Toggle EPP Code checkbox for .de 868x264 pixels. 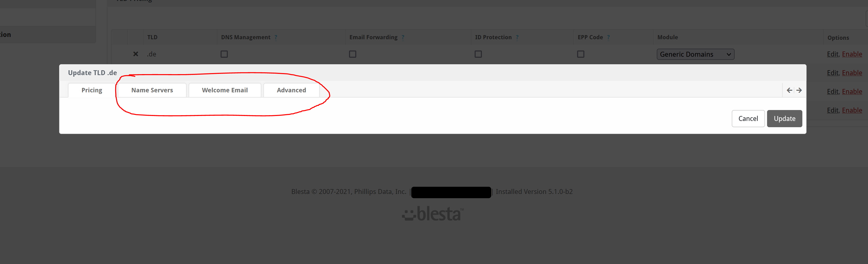point(580,54)
